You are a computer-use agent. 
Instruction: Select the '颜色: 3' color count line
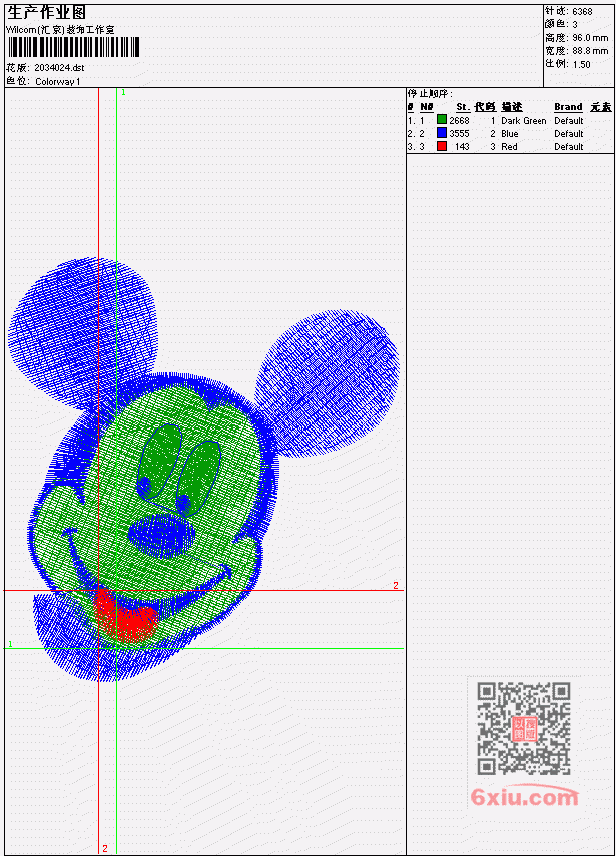point(562,24)
